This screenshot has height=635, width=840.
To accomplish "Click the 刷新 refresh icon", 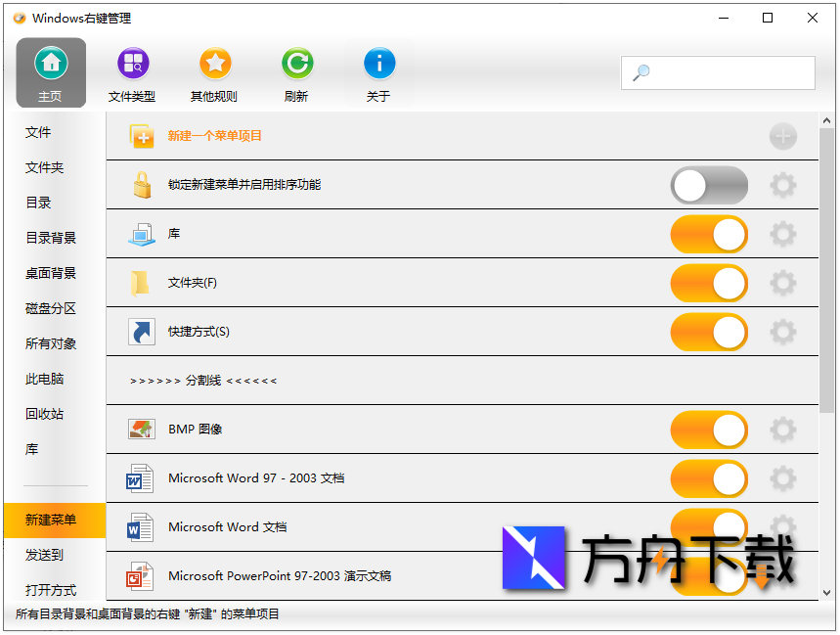I will coord(297,63).
